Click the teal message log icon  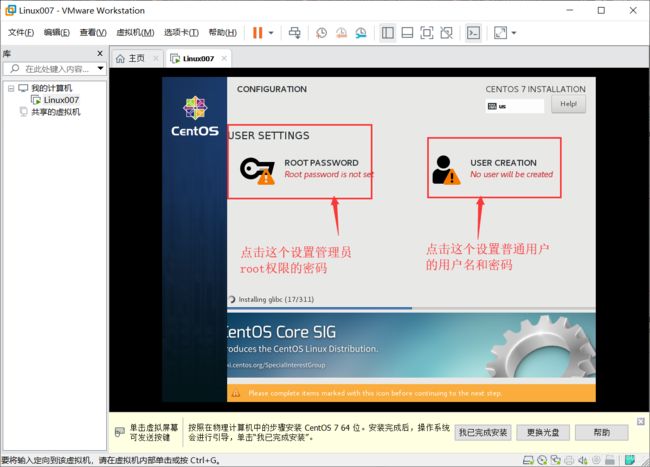pos(630,460)
